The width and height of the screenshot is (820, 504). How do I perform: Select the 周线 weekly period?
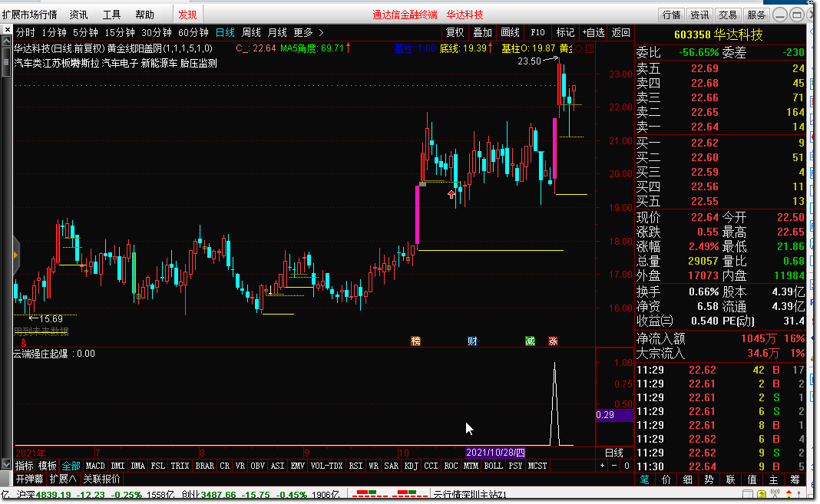252,32
